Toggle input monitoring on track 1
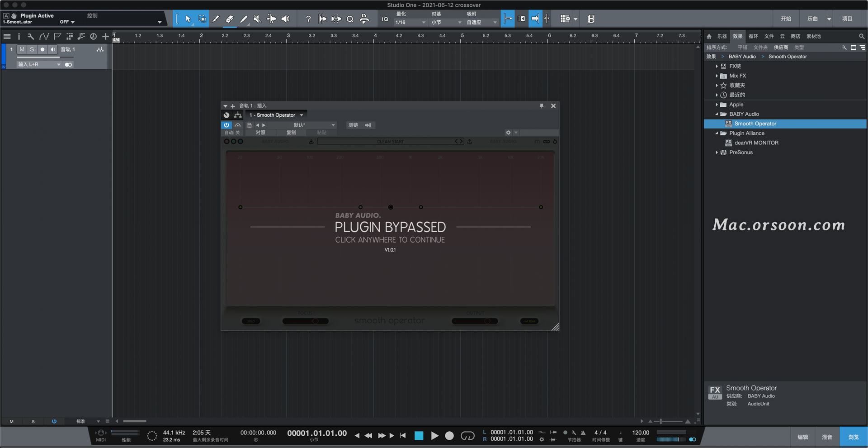The height and width of the screenshot is (448, 868). pyautogui.click(x=53, y=49)
